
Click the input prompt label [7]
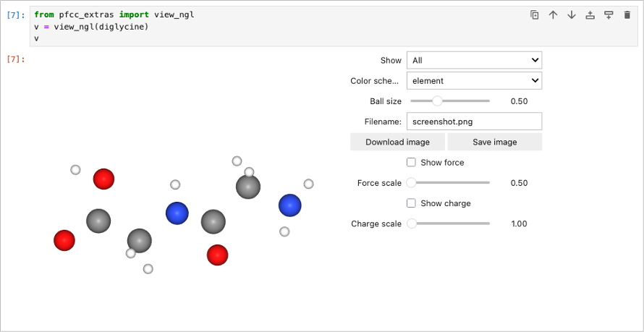point(15,14)
